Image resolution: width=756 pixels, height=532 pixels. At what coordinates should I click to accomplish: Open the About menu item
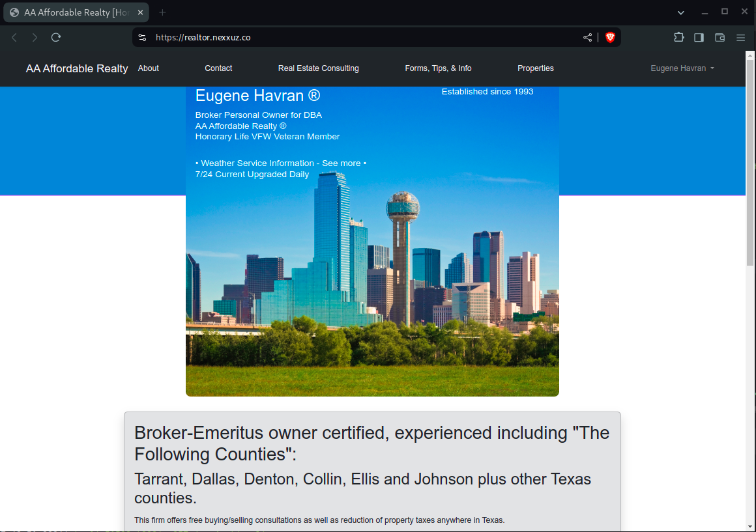(148, 68)
